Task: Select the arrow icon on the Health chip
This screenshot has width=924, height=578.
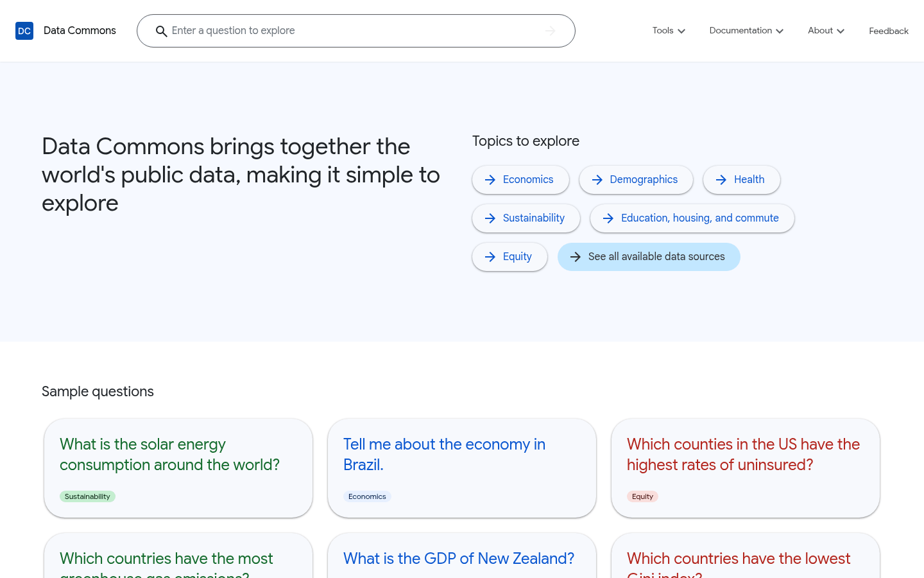Action: (721, 180)
